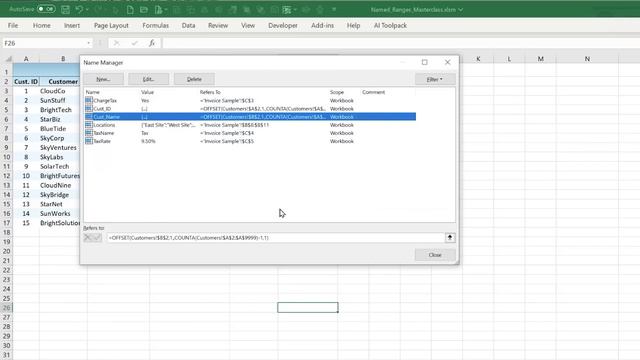The height and width of the screenshot is (360, 640).
Task: Click the Insert Function fx icon
Action: 152,43
